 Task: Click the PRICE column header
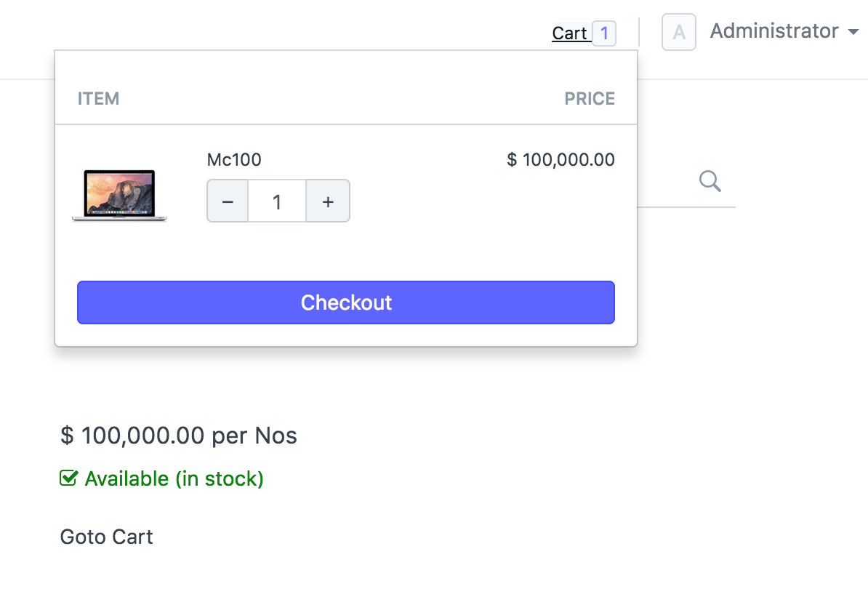[x=589, y=99]
